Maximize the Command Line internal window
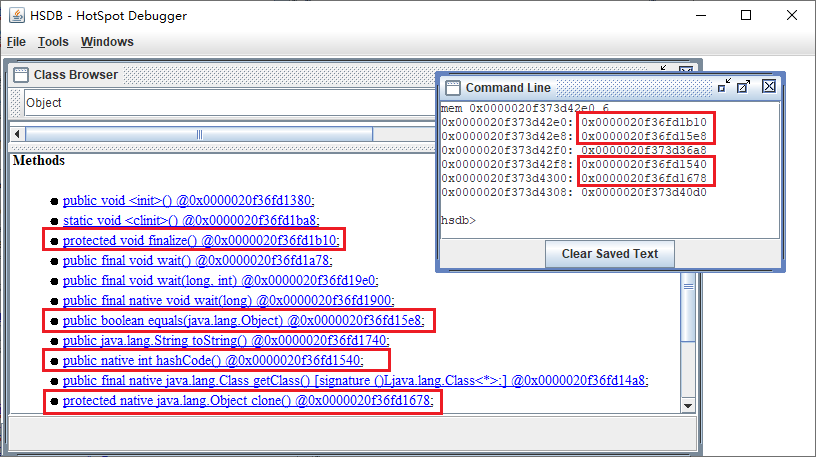This screenshot has height=457, width=816. [x=744, y=86]
